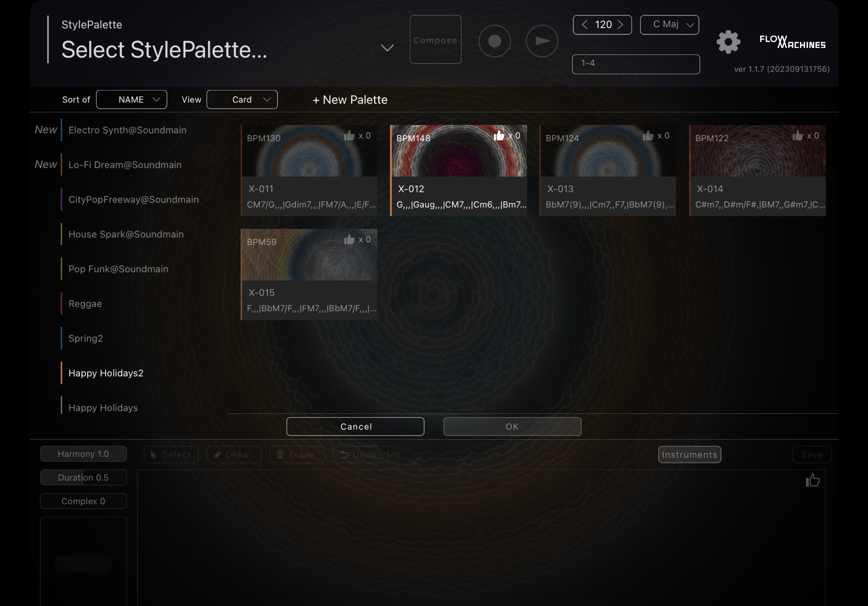This screenshot has width=868, height=606.
Task: Choose the Erase trash tool
Action: coord(297,454)
